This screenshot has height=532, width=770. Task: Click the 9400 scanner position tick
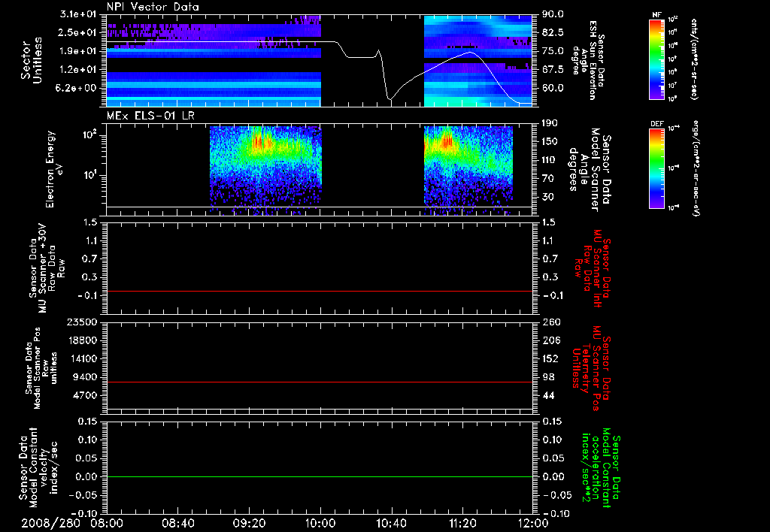(x=85, y=377)
